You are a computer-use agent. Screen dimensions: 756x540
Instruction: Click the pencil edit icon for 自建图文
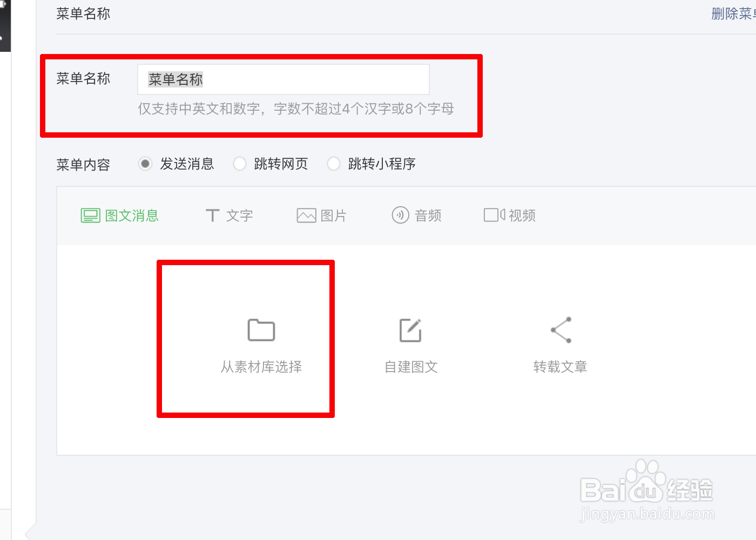coord(410,330)
